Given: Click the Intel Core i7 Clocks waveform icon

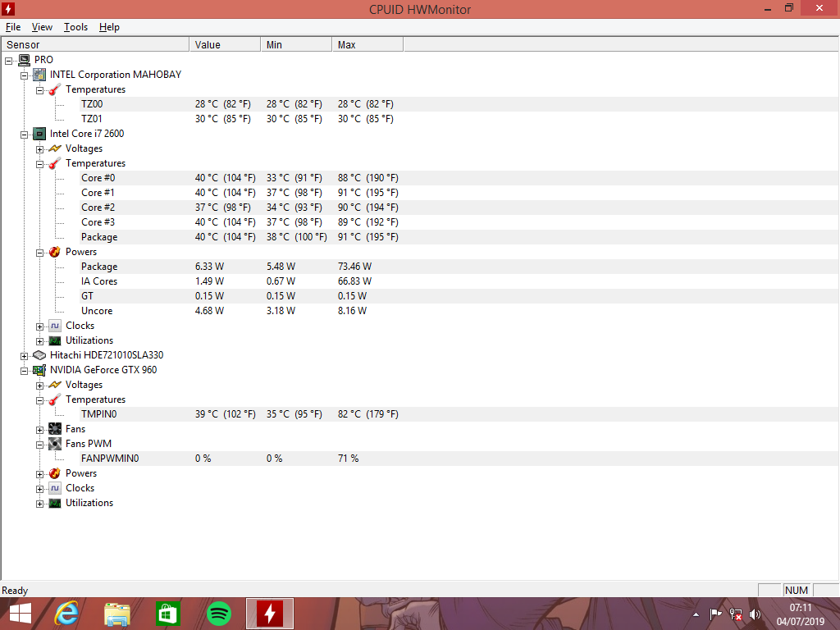Looking at the screenshot, I should [x=55, y=326].
